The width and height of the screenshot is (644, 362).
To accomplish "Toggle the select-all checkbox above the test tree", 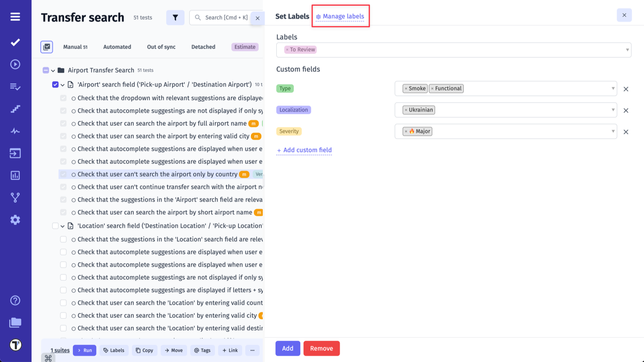I will point(47,47).
